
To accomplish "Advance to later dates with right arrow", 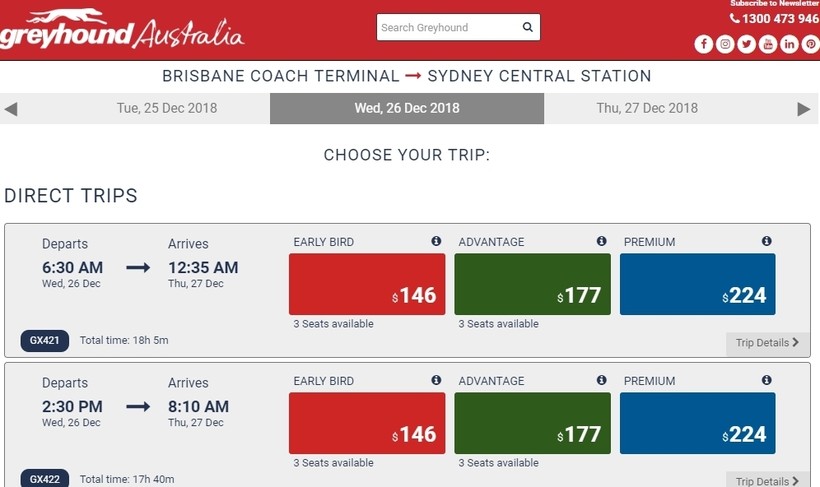I will point(804,109).
